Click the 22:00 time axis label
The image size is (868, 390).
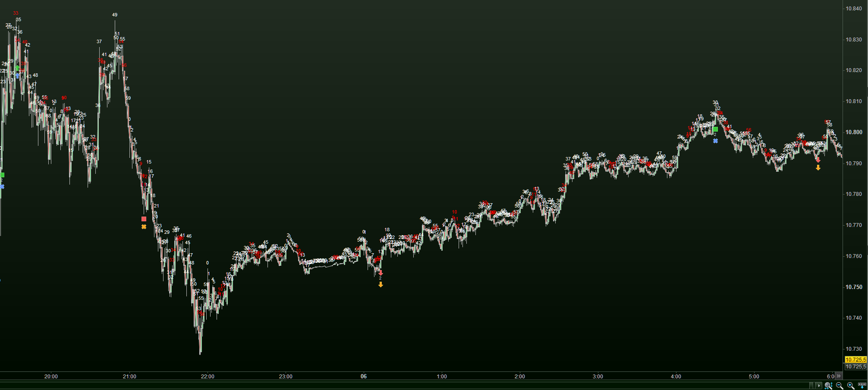[x=208, y=377]
